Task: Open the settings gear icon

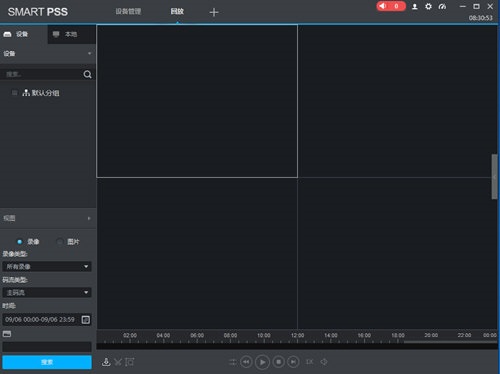Action: [x=428, y=7]
